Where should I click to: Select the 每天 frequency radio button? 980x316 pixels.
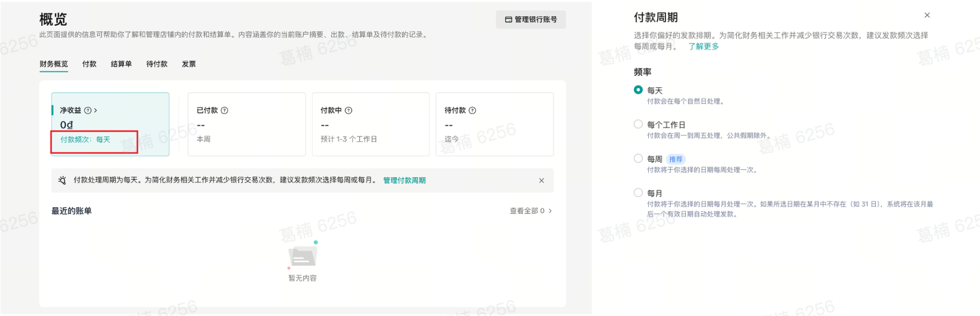[638, 90]
